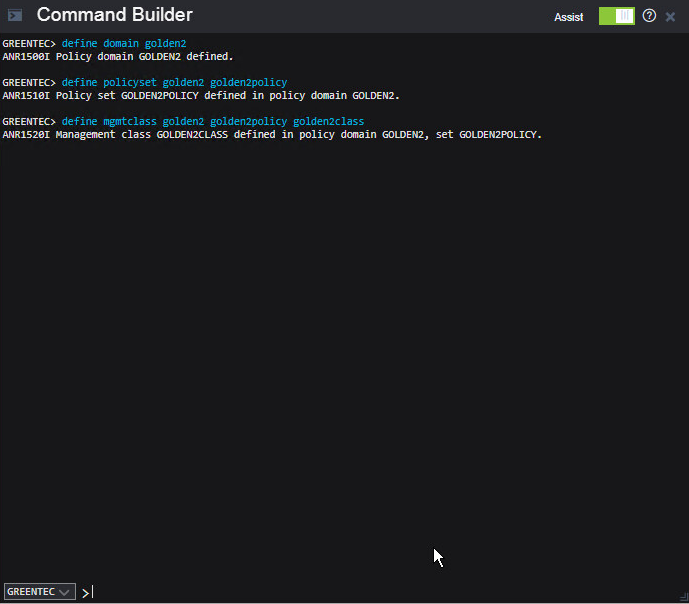
Task: Click the Assist label
Action: [569, 17]
